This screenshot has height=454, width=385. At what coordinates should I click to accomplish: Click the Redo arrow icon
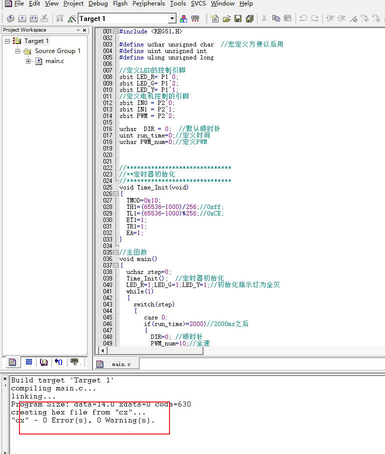tap(314, 19)
